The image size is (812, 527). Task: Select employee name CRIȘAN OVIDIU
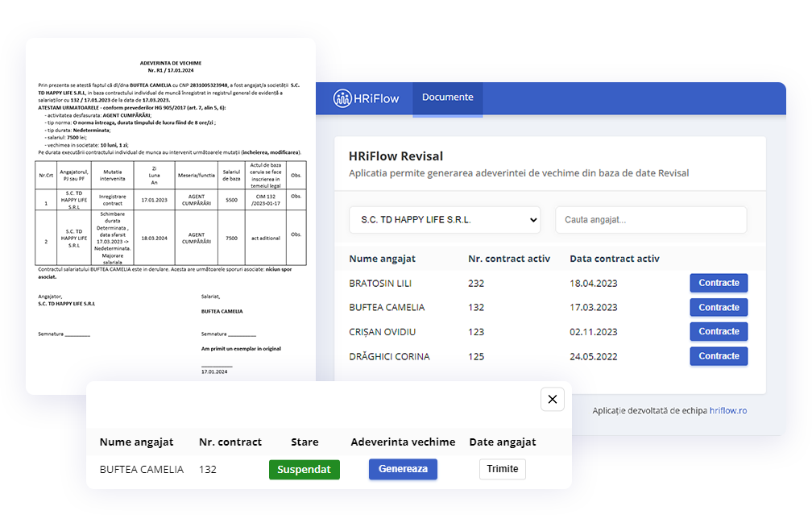click(382, 332)
